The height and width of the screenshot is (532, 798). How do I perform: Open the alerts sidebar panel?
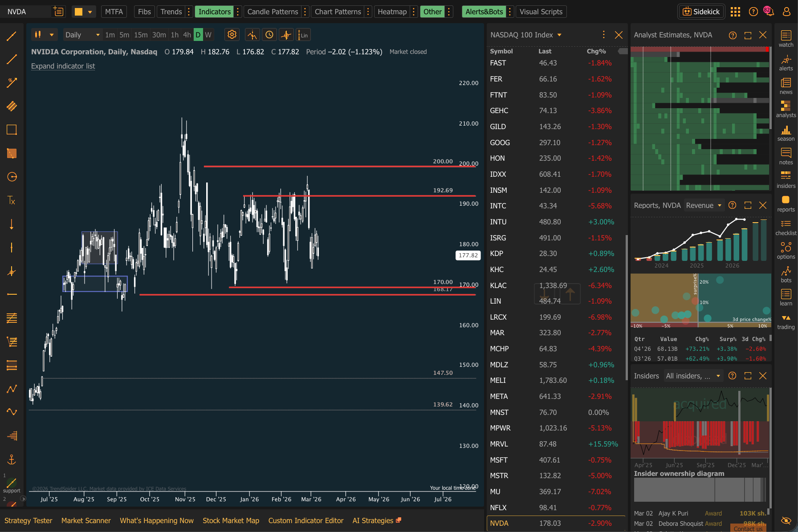pos(786,62)
